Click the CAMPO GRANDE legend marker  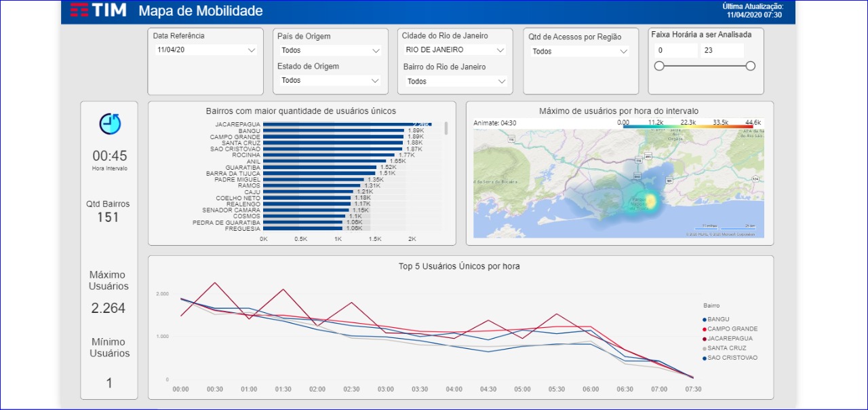pos(705,329)
